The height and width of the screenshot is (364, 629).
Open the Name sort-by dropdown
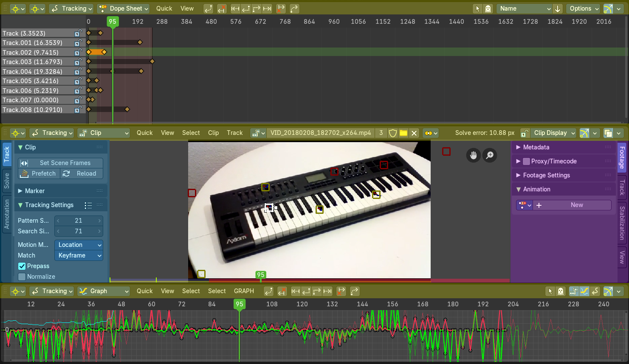(x=524, y=8)
